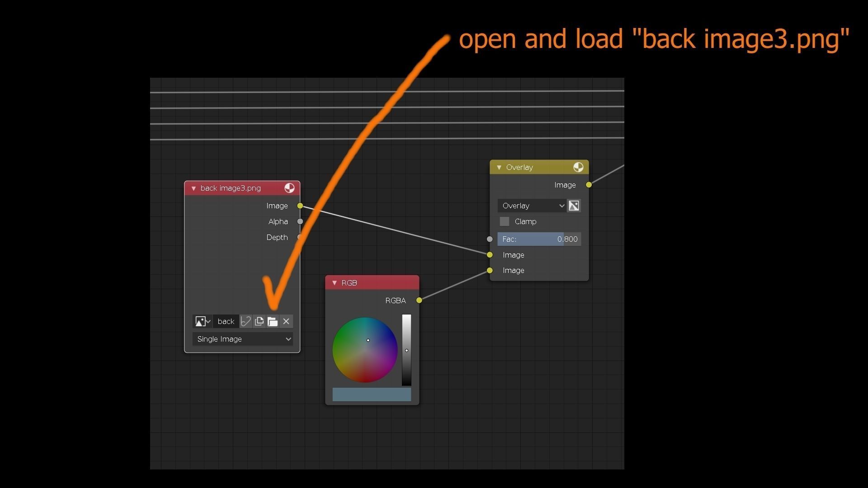Open image file with folder icon
This screenshot has width=868, height=488.
[273, 322]
